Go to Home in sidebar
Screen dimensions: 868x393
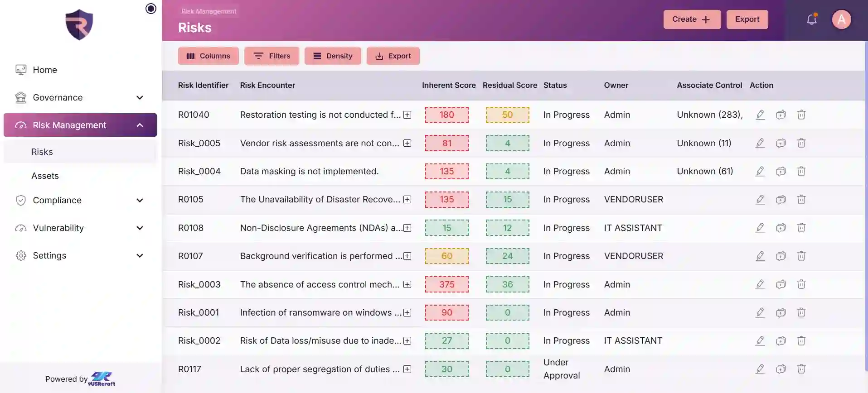pos(44,70)
